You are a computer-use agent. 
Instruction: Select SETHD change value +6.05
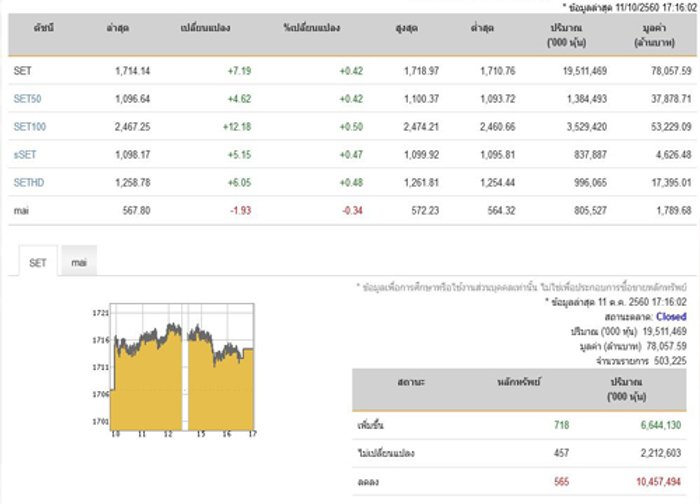tap(239, 183)
